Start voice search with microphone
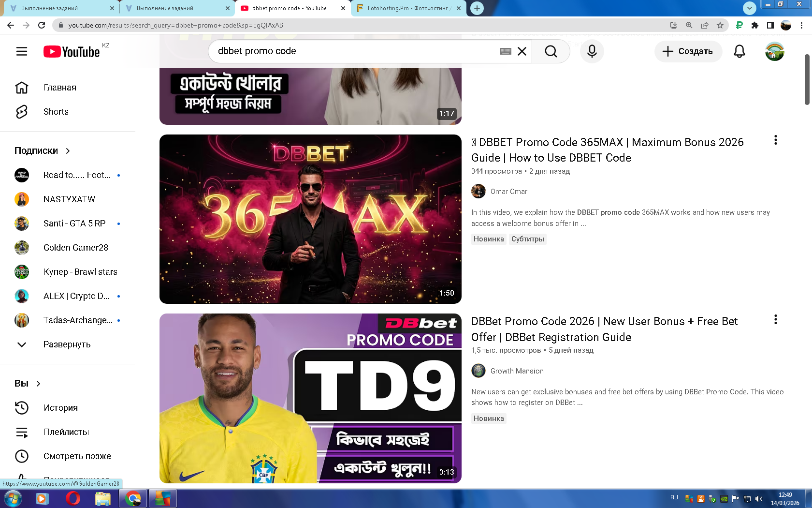The width and height of the screenshot is (812, 508). click(x=592, y=51)
